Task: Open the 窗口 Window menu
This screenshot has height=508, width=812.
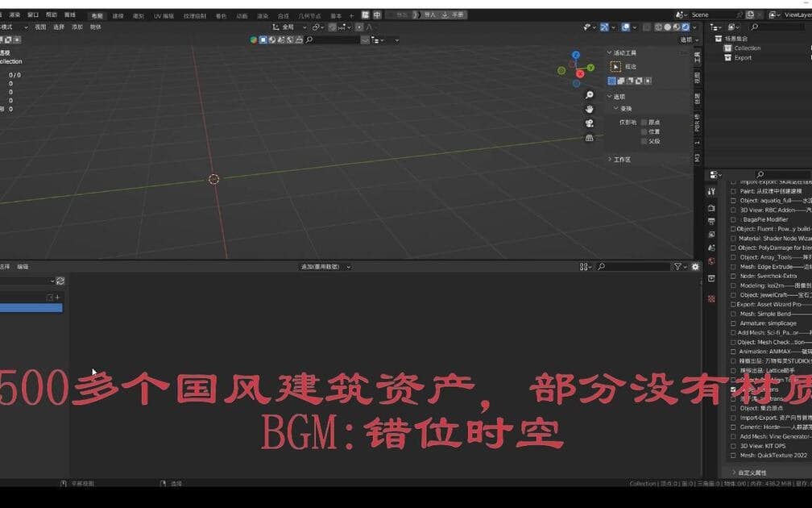Action: point(32,15)
